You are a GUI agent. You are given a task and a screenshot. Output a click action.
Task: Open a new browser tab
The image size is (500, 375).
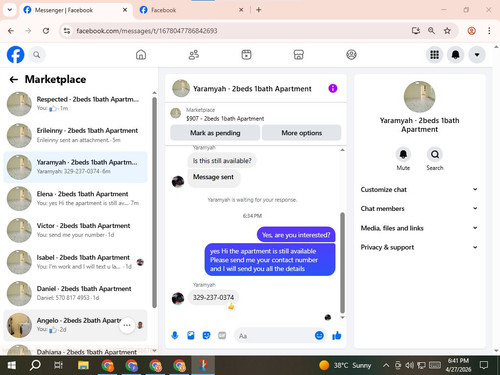click(259, 10)
